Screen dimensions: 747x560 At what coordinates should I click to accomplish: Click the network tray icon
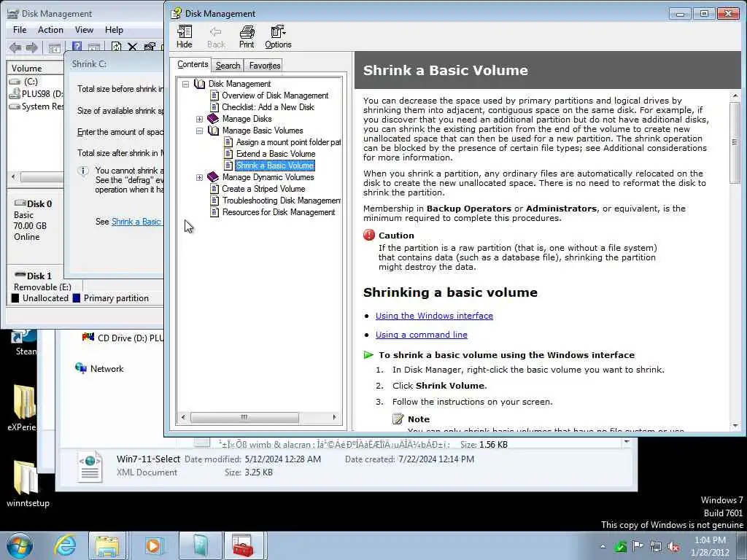click(656, 547)
